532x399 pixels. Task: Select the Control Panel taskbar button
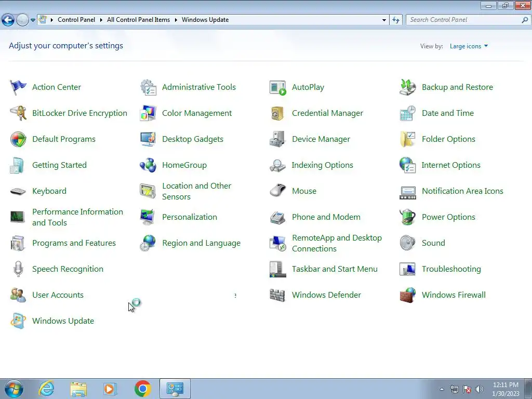pyautogui.click(x=175, y=389)
